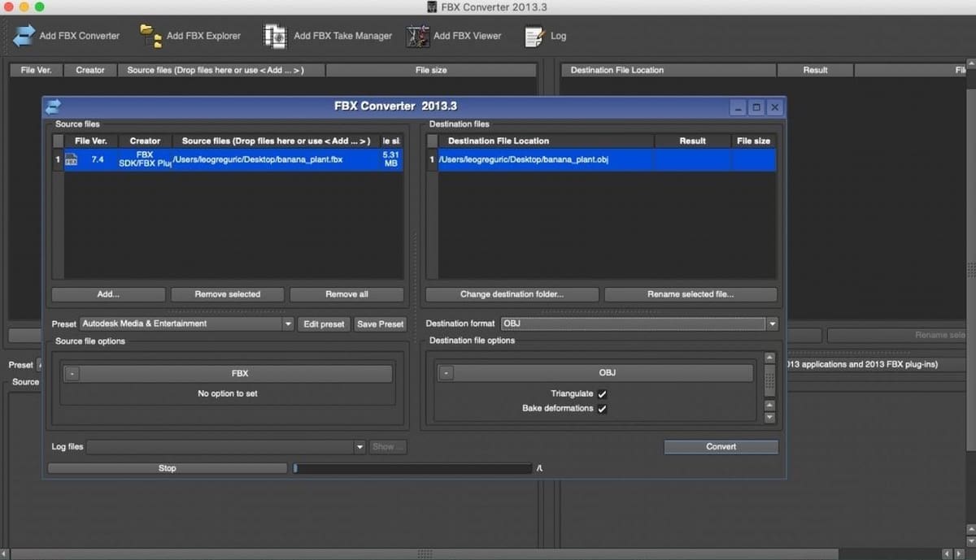Maximize the FBX Converter inner dialog
976x560 pixels.
point(756,107)
